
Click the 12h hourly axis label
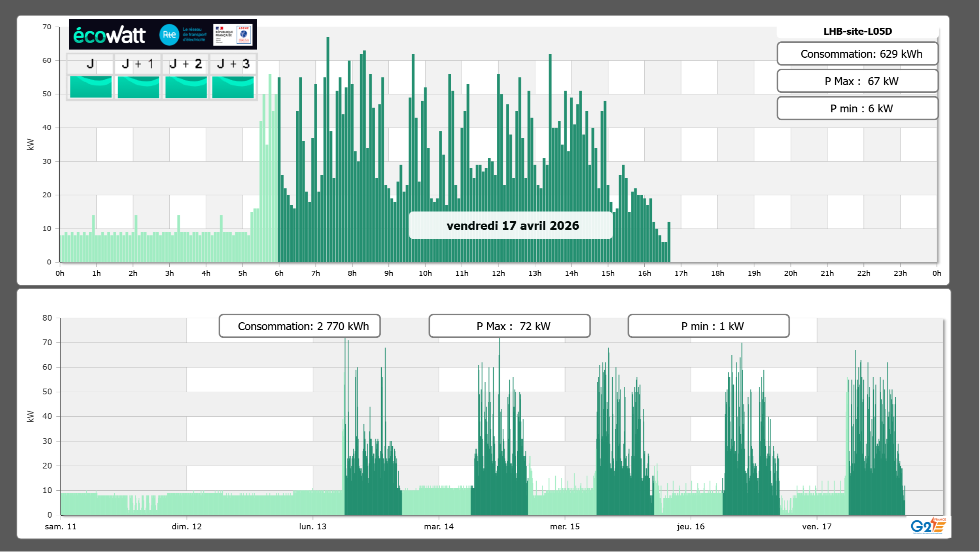pyautogui.click(x=498, y=273)
